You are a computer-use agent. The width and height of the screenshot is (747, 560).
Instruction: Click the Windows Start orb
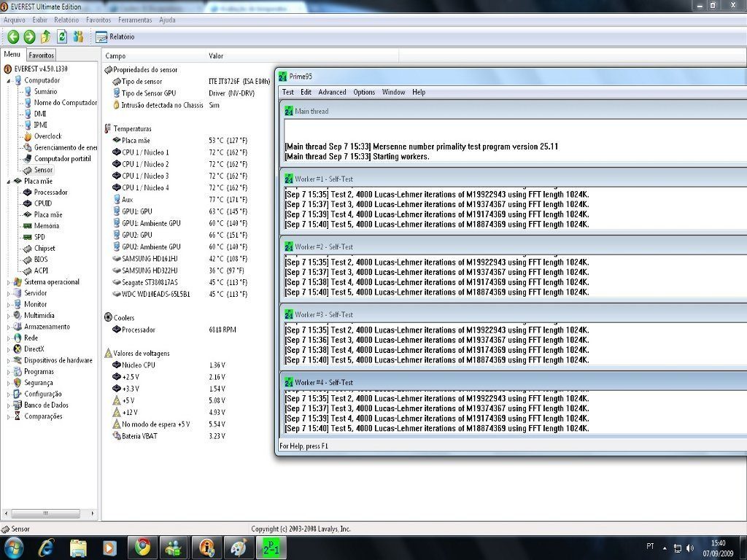[13, 548]
